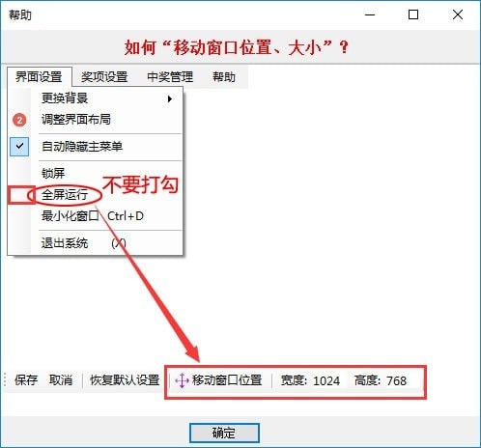This screenshot has height=448, width=481.
Task: Click 移动窗口位置 label
Action: pyautogui.click(x=227, y=380)
